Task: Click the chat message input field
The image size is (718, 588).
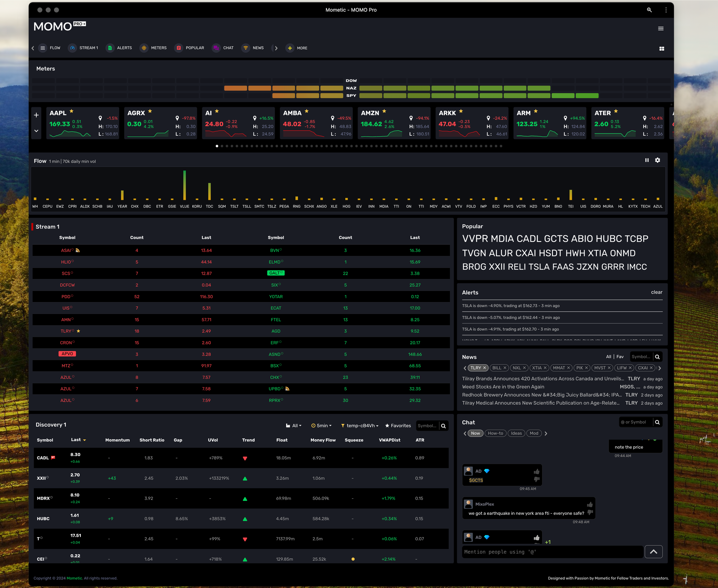Action: coord(552,552)
